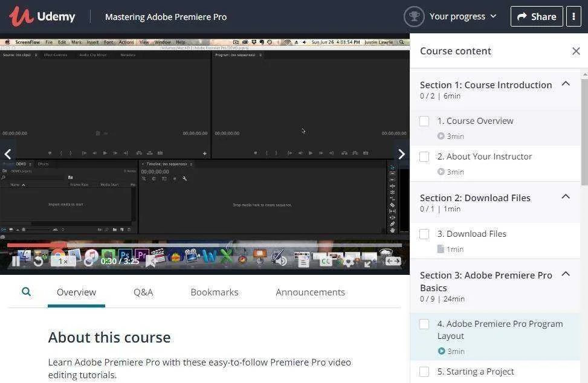588x383 pixels.
Task: Toggle CC closed captions
Action: (326, 261)
